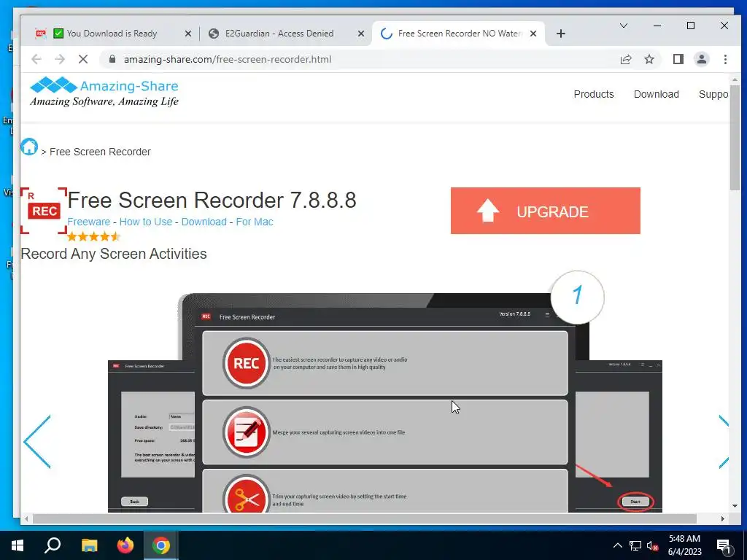The image size is (747, 560).
Task: Open the Download menu item
Action: (x=656, y=94)
